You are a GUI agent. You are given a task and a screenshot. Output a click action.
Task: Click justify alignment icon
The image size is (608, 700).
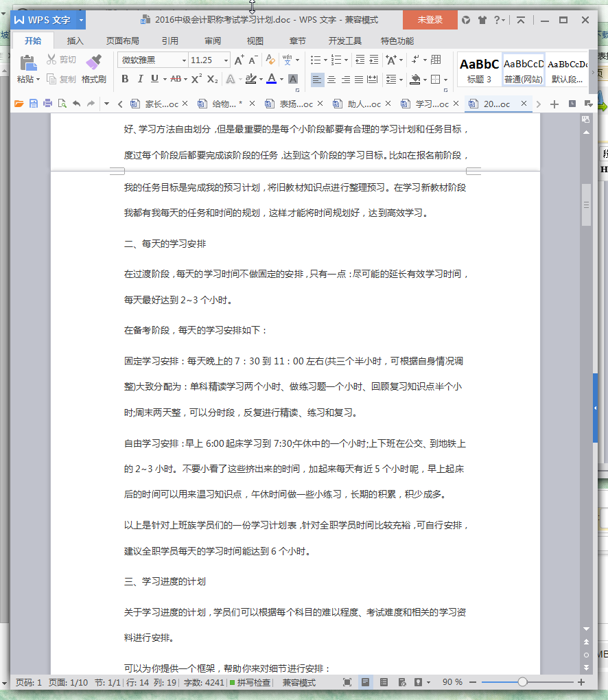pos(359,80)
